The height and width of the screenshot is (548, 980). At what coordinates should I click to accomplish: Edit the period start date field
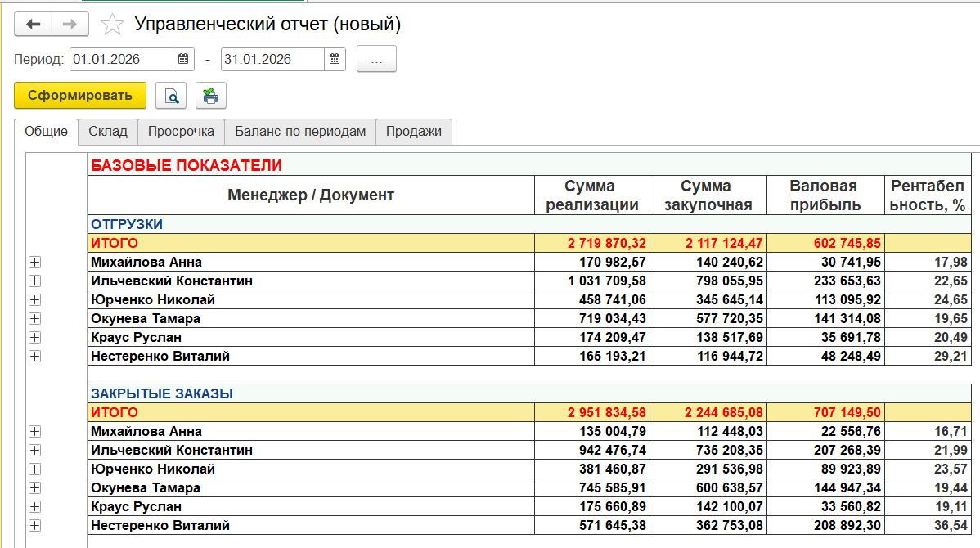click(121, 60)
